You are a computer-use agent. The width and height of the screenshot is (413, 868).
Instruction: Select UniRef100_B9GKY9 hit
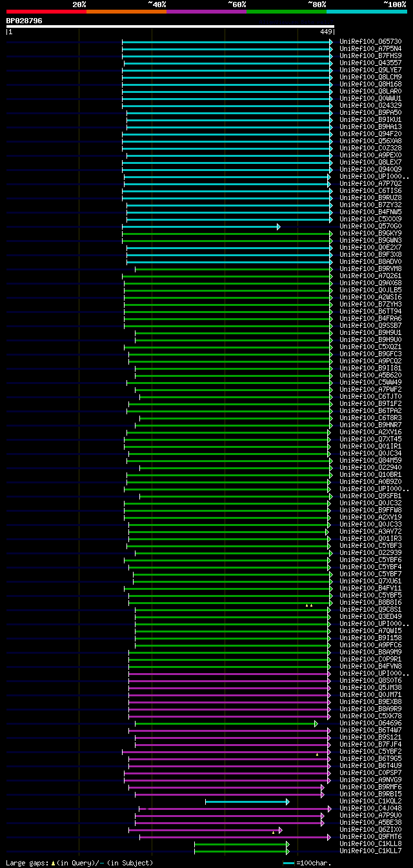click(x=371, y=233)
